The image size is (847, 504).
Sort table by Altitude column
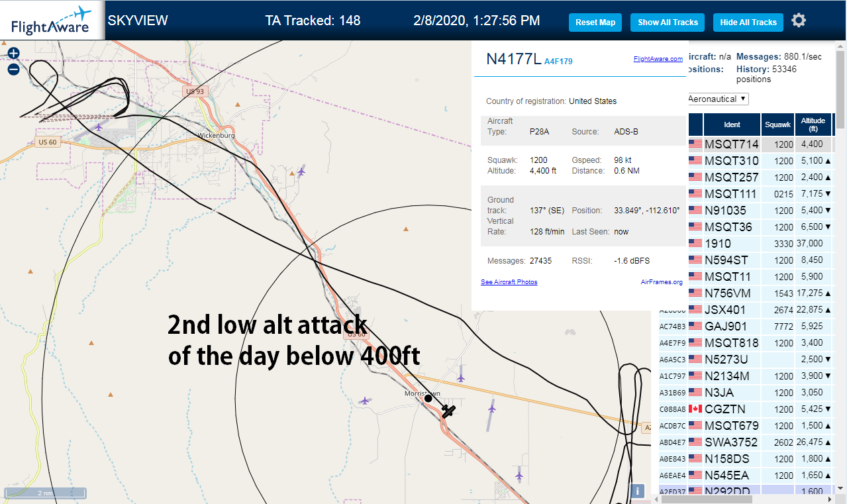tap(813, 125)
